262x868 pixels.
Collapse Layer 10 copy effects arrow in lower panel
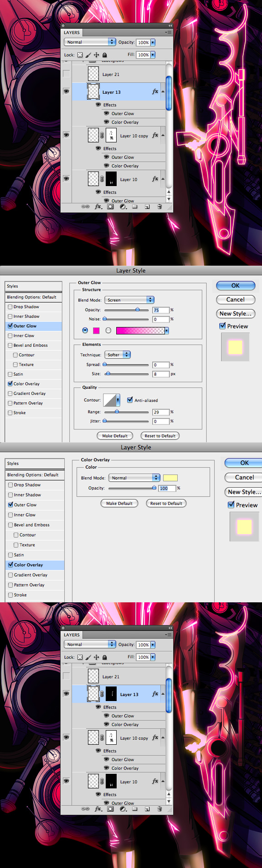pos(163,737)
